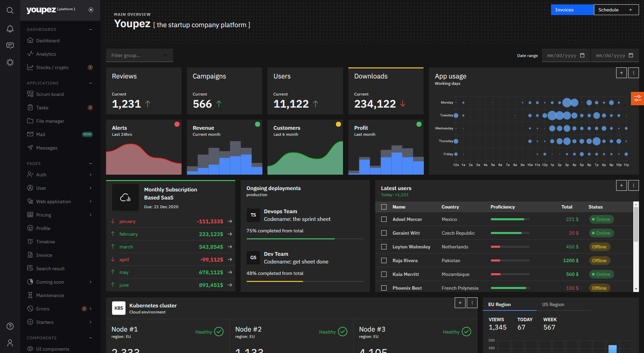The width and height of the screenshot is (644, 353).
Task: Click Node #3 healthy checkmark icon
Action: tap(466, 332)
